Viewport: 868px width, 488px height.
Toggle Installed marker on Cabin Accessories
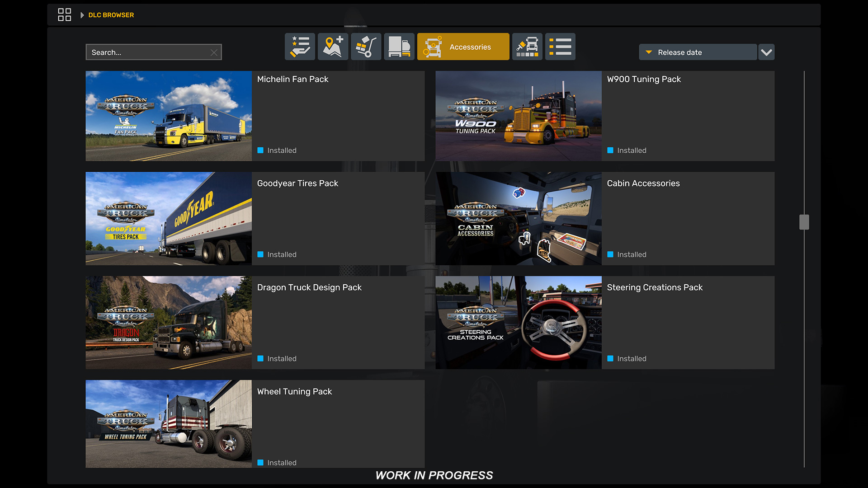(x=610, y=254)
